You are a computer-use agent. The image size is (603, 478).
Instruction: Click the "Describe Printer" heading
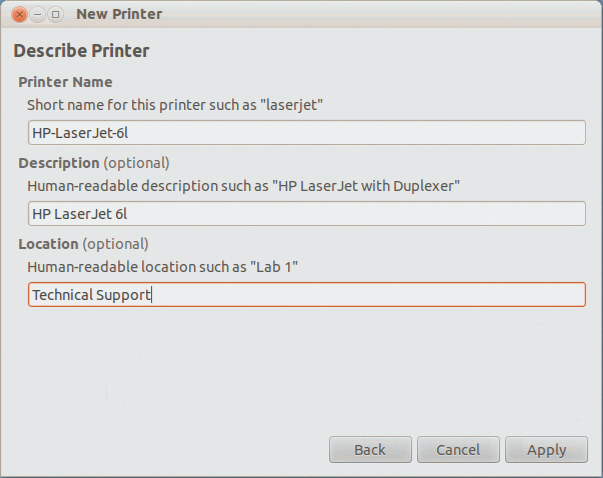[81, 51]
